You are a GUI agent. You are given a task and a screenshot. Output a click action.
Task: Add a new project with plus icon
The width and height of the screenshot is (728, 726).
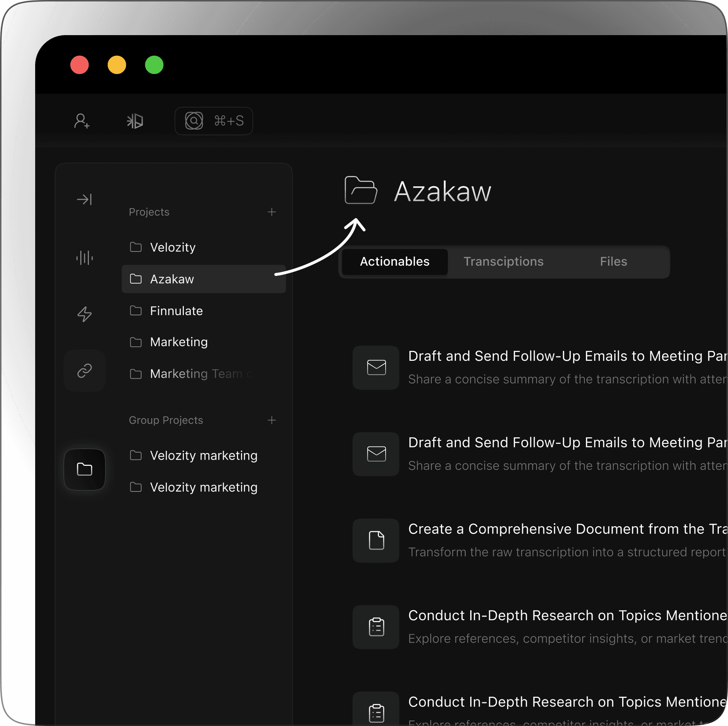coord(272,212)
